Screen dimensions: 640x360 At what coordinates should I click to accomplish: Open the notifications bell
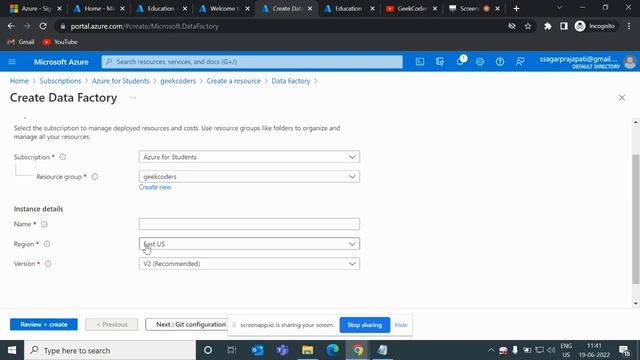pos(460,61)
